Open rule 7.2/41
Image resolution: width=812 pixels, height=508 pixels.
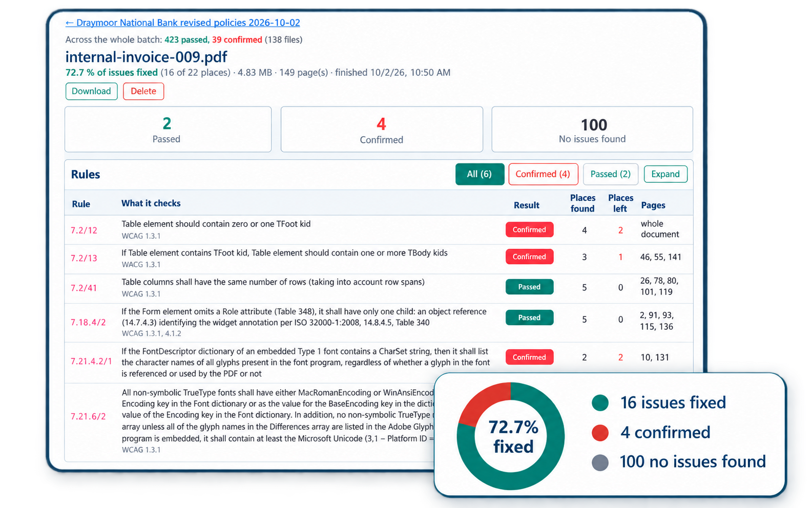[84, 288]
